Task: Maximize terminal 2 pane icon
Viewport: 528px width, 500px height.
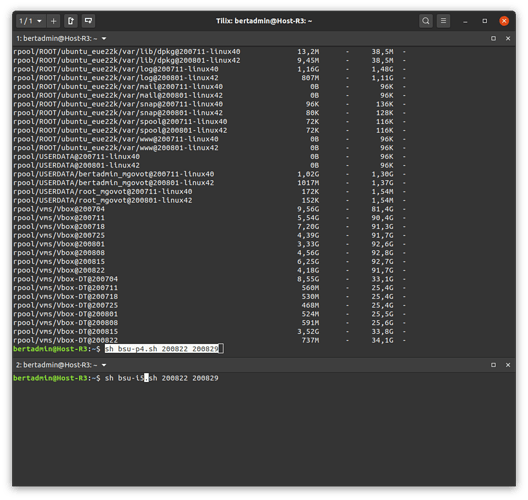Action: [493, 365]
